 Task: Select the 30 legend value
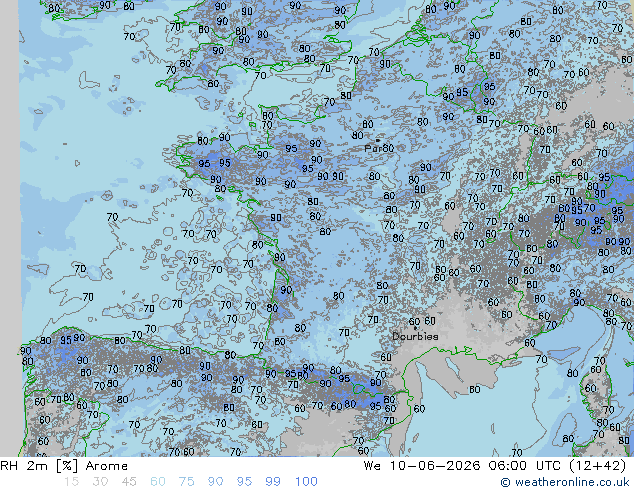[x=100, y=481]
